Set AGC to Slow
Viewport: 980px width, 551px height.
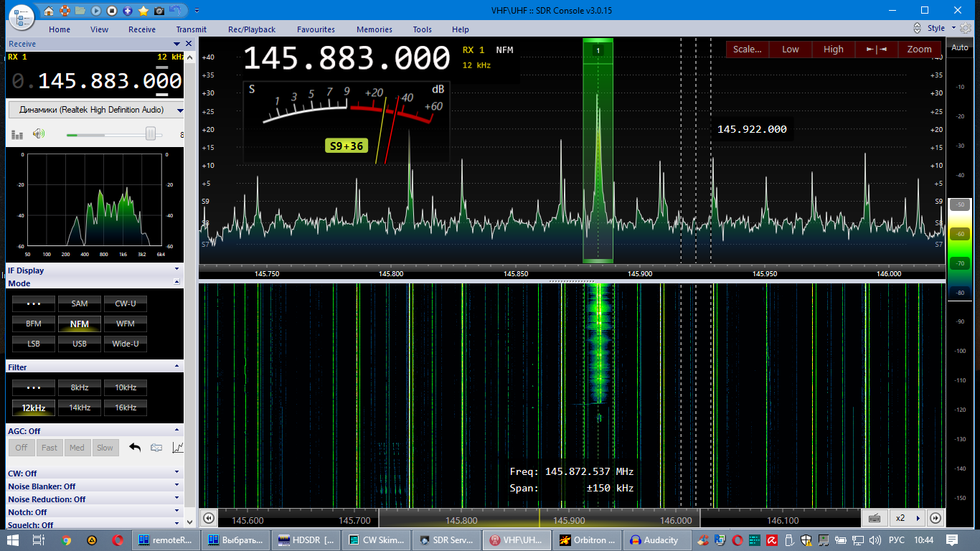105,447
